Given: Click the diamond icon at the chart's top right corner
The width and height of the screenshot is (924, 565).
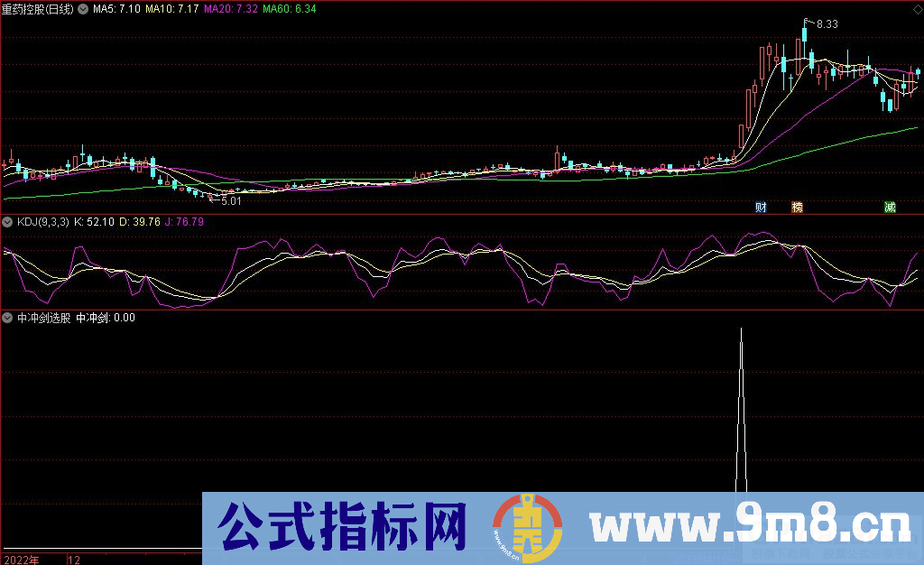Looking at the screenshot, I should coord(918,9).
